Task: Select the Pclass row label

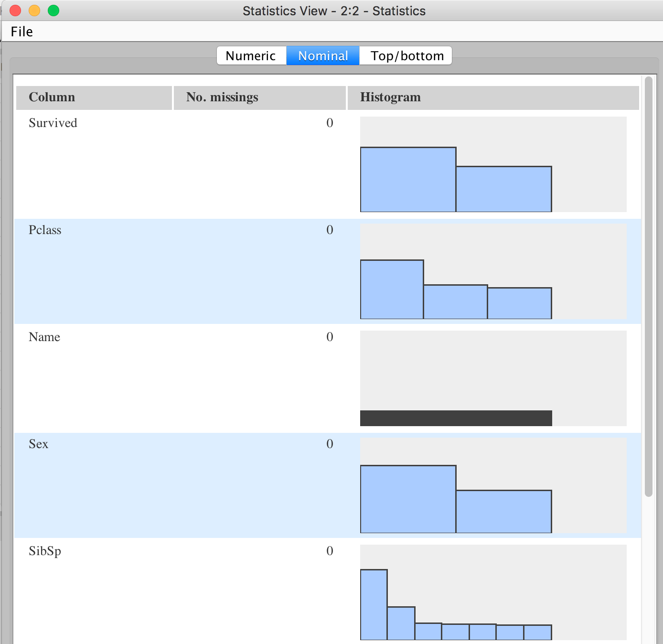Action: tap(45, 230)
